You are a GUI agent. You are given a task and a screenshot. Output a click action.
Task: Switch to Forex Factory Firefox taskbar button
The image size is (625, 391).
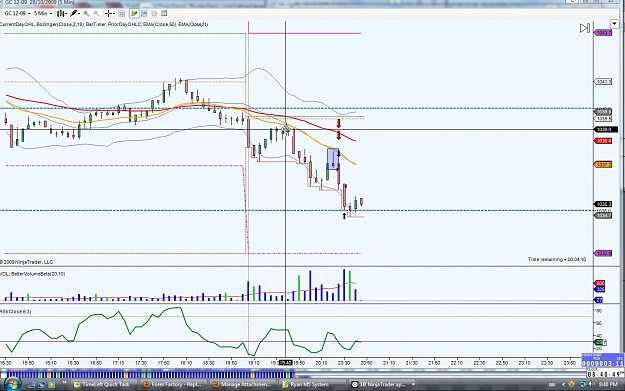[x=173, y=384]
